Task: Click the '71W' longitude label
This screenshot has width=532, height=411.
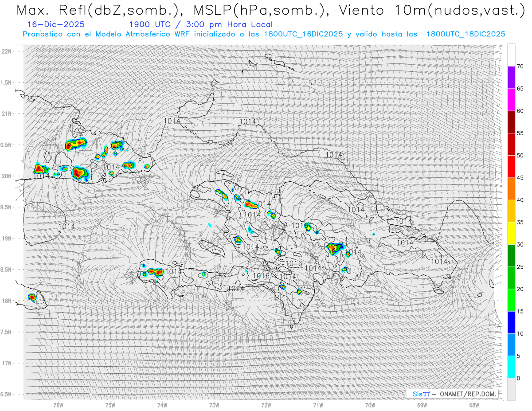Action: point(318,405)
